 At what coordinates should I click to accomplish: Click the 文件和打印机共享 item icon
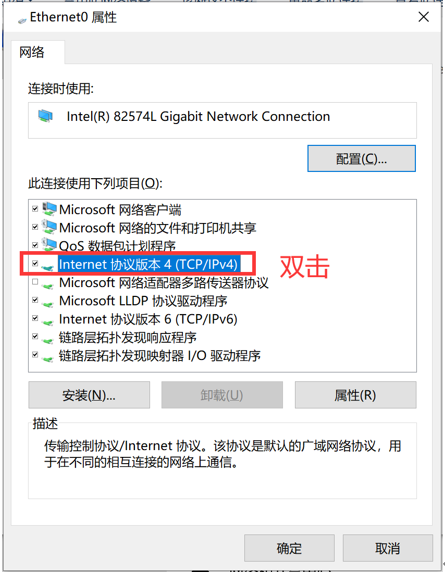pyautogui.click(x=49, y=227)
